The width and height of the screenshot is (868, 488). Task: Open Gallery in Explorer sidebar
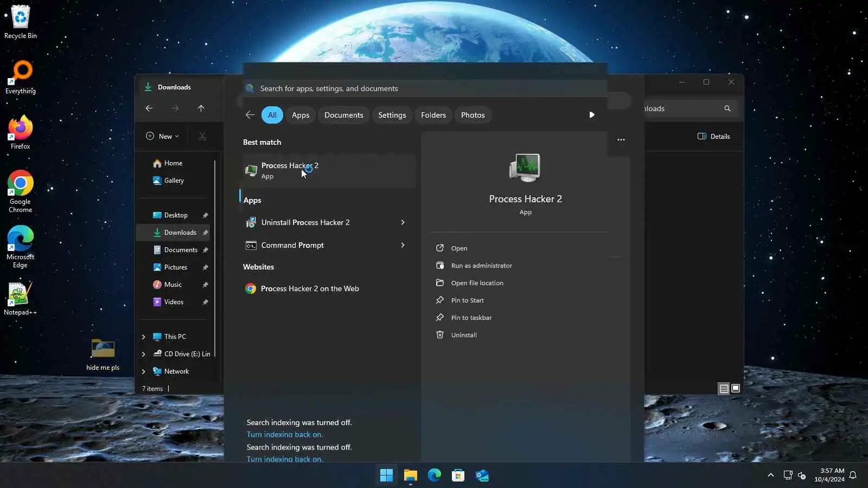pos(174,181)
